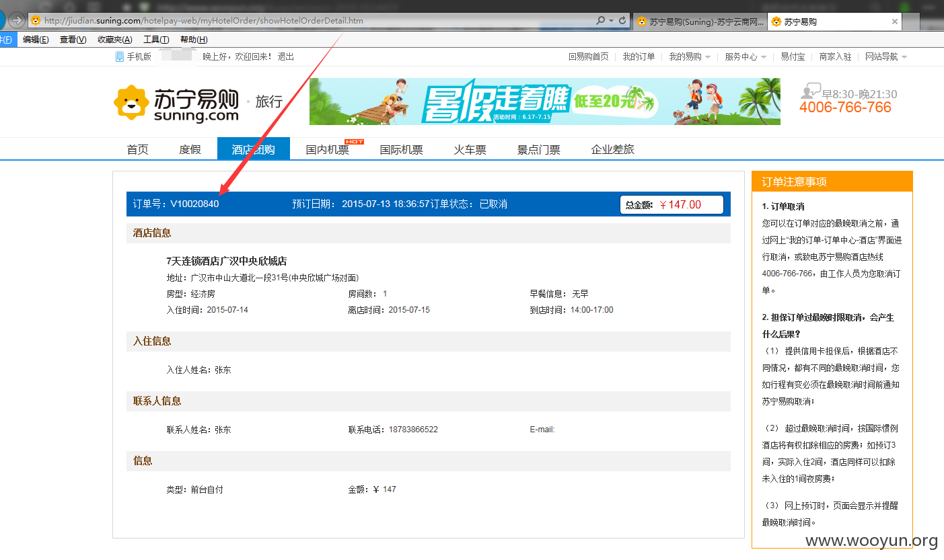Click the 订单注意事项 panel header
The width and height of the screenshot is (944, 560).
tap(832, 182)
